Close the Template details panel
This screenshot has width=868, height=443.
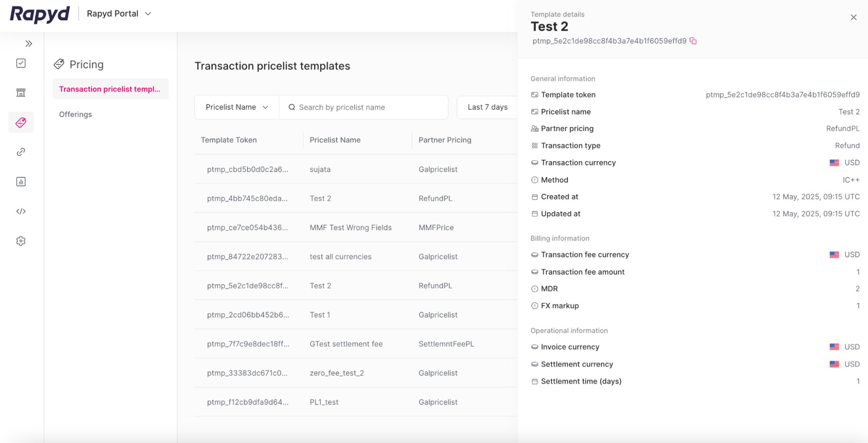(x=854, y=17)
